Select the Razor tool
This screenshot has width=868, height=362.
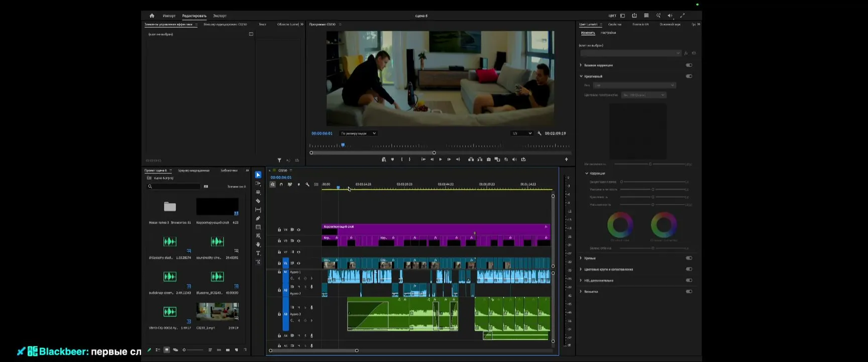258,201
